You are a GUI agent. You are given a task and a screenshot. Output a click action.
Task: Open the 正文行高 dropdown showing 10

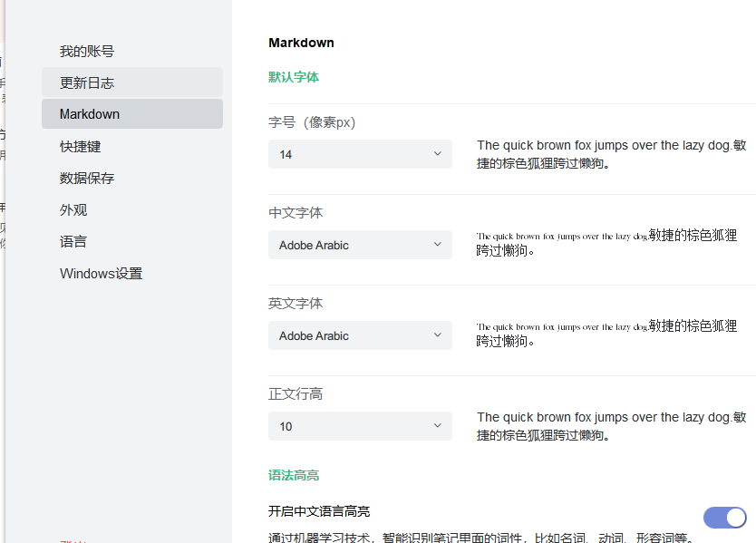[360, 426]
